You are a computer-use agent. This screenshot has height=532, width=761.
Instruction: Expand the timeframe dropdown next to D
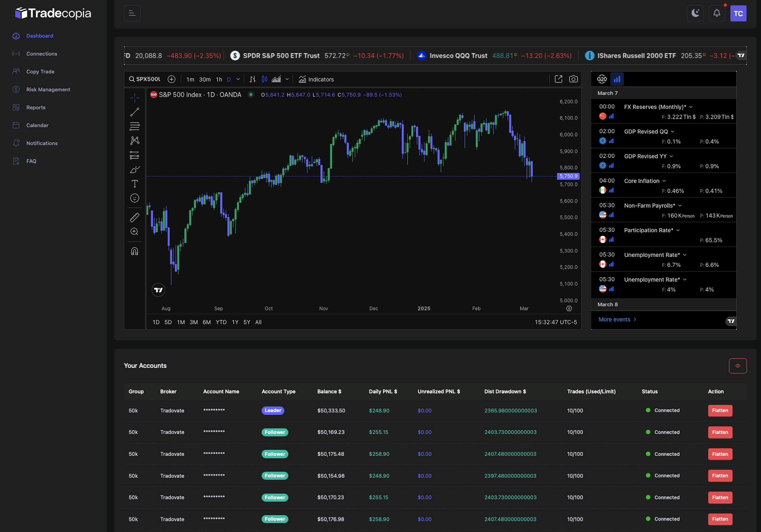pos(238,79)
